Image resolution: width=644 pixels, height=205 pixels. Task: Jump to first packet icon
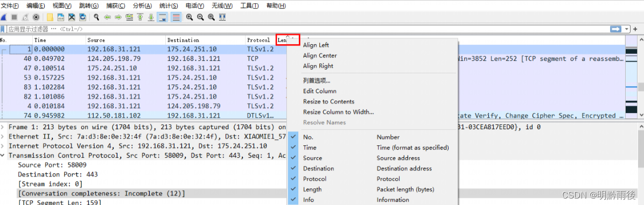[140, 17]
